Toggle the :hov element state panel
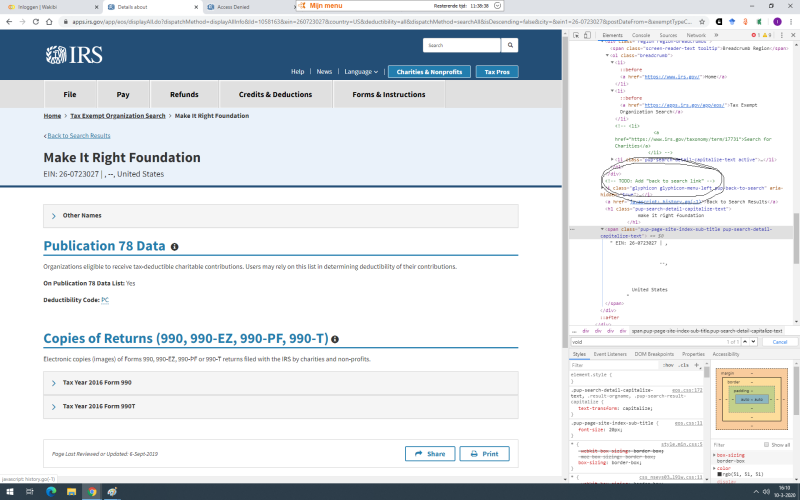The height and width of the screenshot is (500, 800). pos(670,365)
